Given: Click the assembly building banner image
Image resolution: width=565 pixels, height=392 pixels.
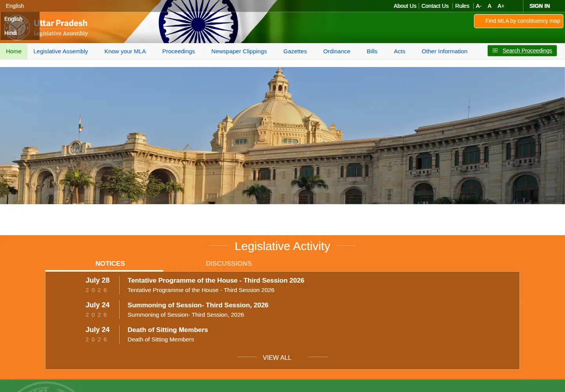Looking at the screenshot, I should pyautogui.click(x=282, y=136).
